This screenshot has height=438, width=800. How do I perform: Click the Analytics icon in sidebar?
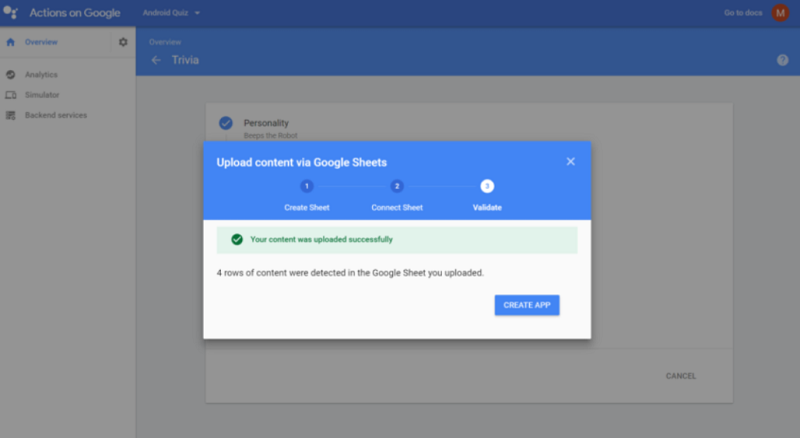11,75
